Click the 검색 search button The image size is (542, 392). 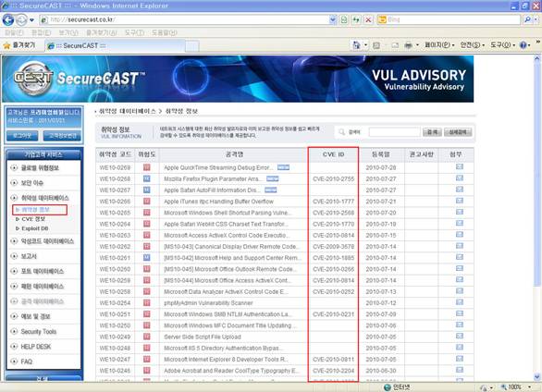432,132
